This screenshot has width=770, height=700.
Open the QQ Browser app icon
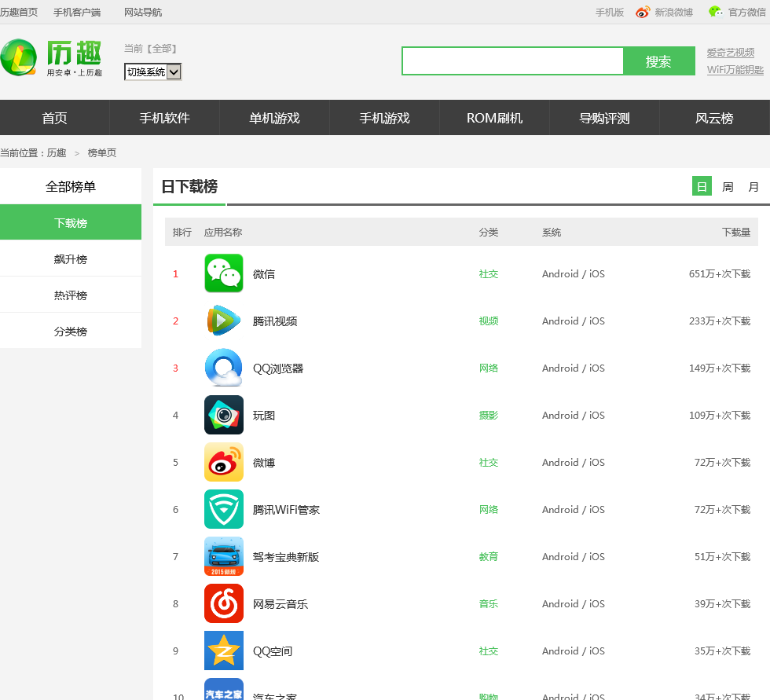223,368
